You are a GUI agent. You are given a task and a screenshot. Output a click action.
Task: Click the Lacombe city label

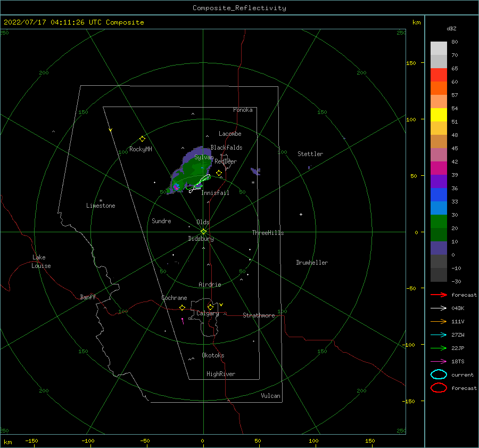click(x=230, y=134)
